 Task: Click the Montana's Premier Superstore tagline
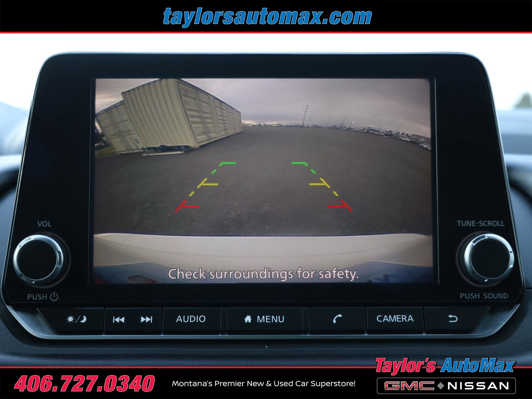coord(263,384)
